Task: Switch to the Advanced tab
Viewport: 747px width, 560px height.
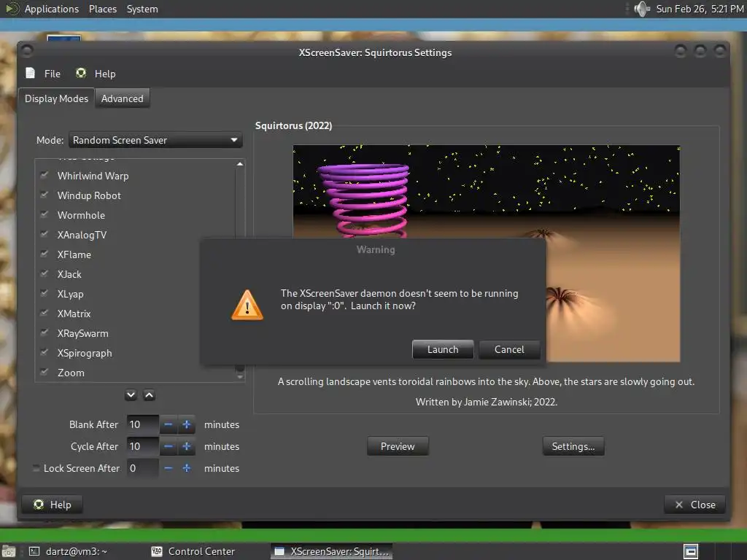Action: pos(122,98)
